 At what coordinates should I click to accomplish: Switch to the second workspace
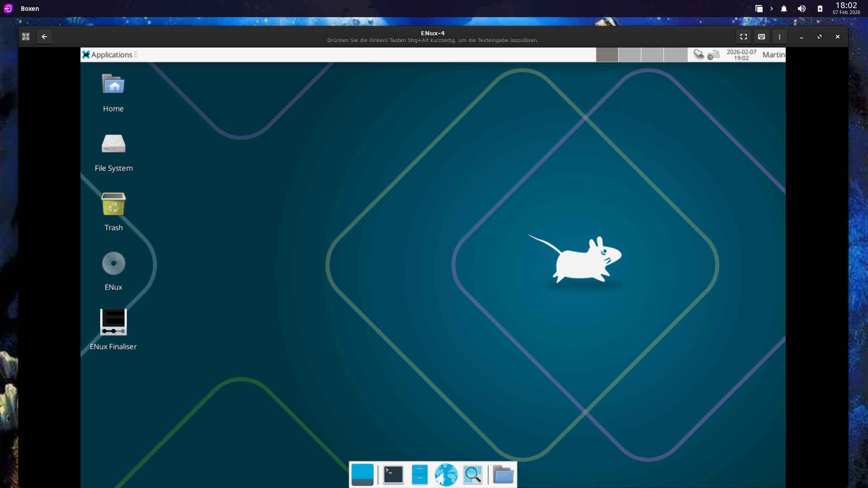(629, 55)
